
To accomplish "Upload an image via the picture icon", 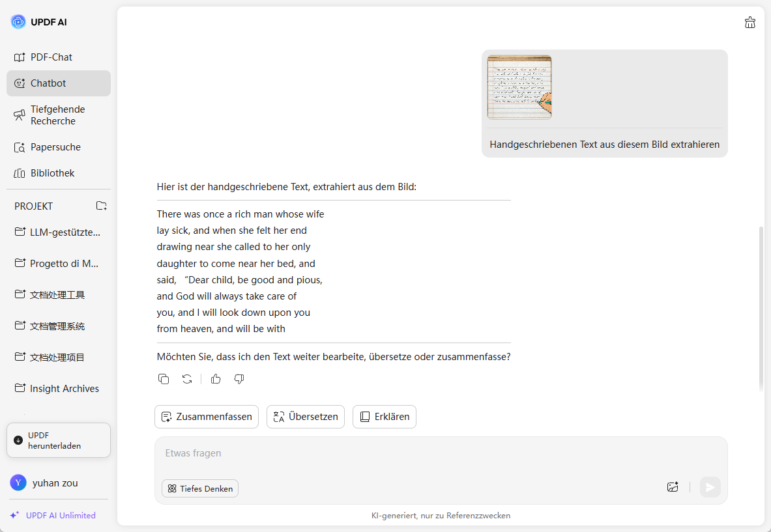I will (x=673, y=487).
